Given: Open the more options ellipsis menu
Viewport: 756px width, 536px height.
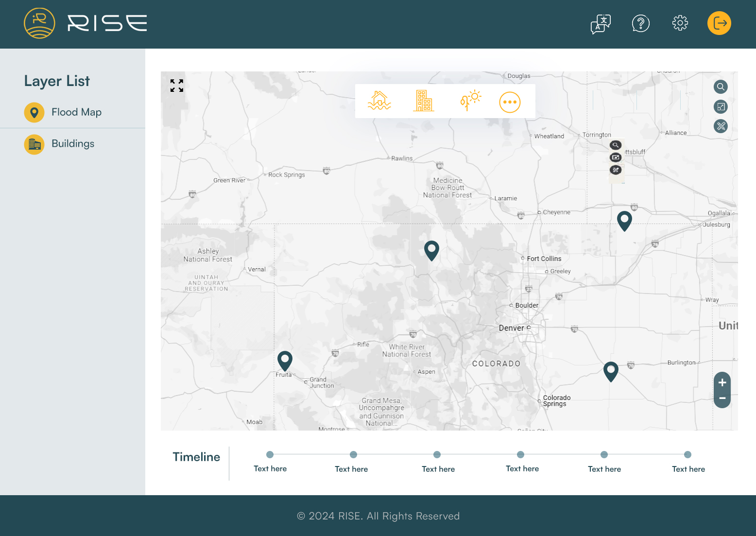Looking at the screenshot, I should (510, 102).
